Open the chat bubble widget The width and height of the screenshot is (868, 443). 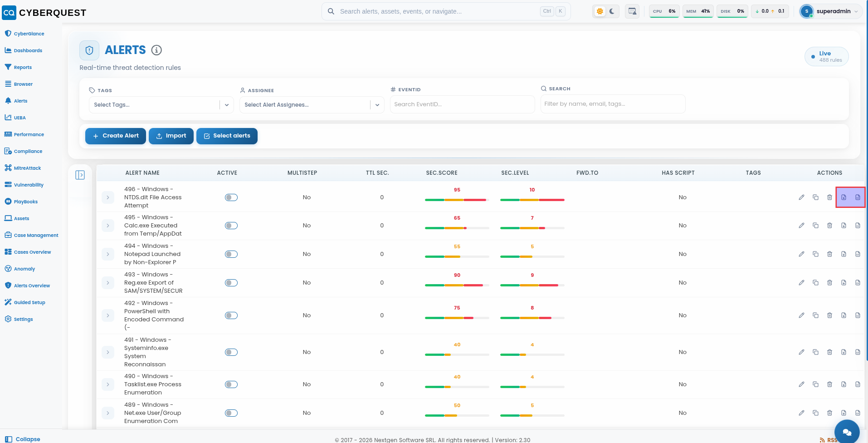coord(847,432)
